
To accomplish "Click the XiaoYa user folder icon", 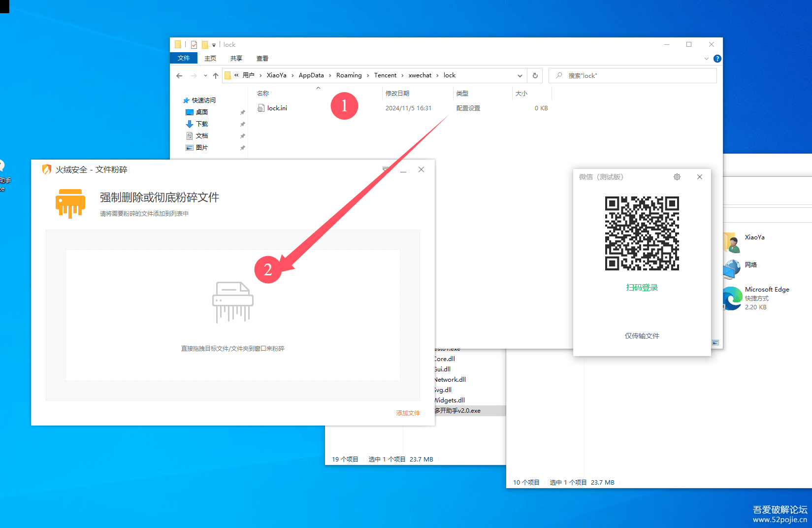I will 732,242.
